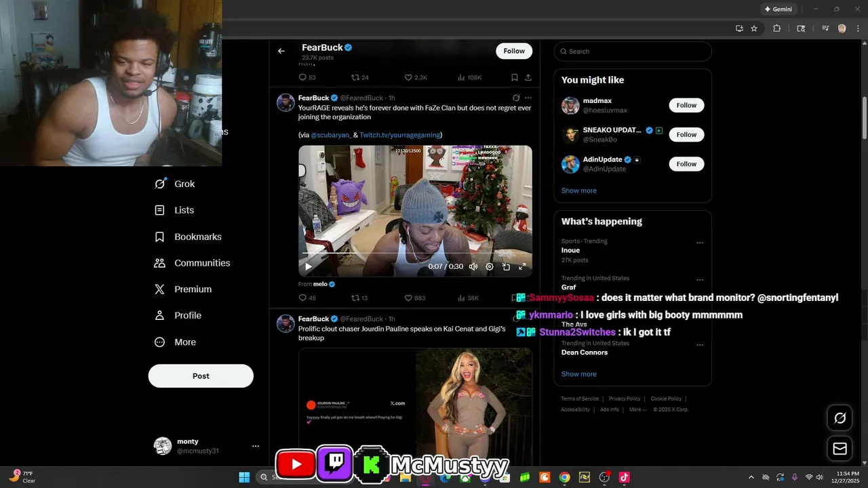This screenshot has width=868, height=488.
Task: Open the @scubaryan_ mention link
Action: pyautogui.click(x=331, y=135)
